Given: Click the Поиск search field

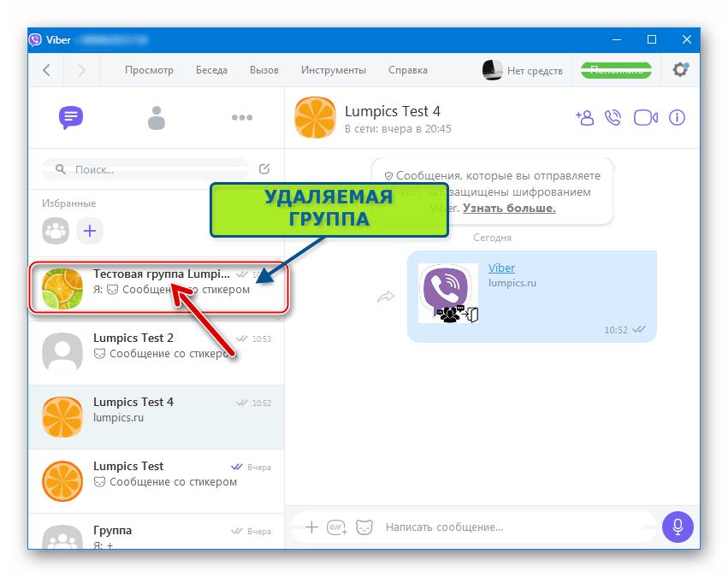Looking at the screenshot, I should 145,169.
